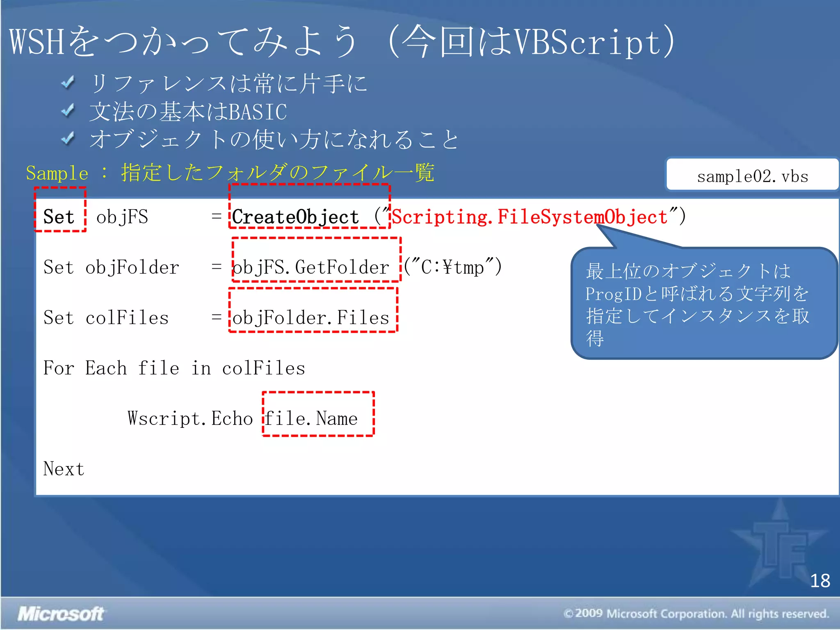Select the text '文法の基本はBASIC'
The height and width of the screenshot is (630, 840).
[188, 112]
